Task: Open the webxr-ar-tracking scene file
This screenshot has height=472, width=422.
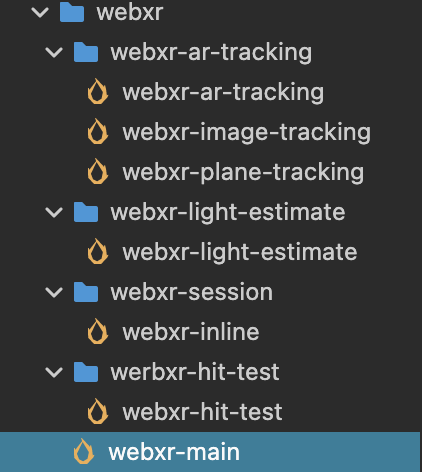Action: [x=223, y=92]
